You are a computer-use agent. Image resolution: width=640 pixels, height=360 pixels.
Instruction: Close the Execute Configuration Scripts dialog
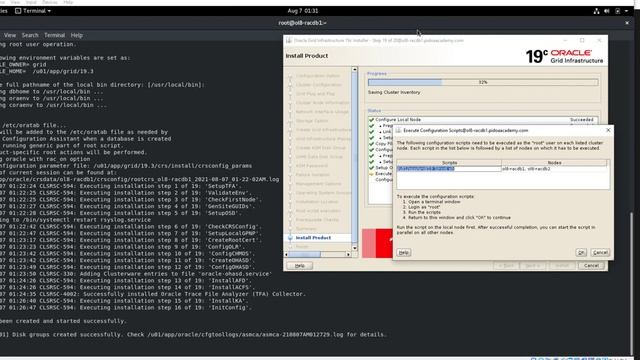point(608,130)
